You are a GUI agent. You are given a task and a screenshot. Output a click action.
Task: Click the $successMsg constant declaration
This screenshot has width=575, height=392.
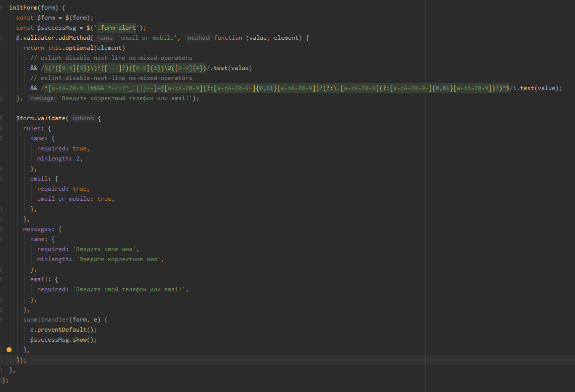tap(56, 28)
